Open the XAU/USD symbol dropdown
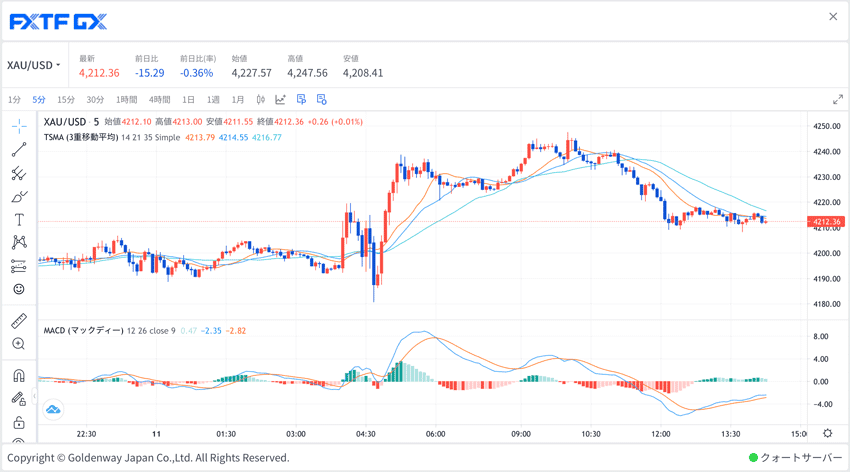Image resolution: width=850 pixels, height=472 pixels. point(34,65)
